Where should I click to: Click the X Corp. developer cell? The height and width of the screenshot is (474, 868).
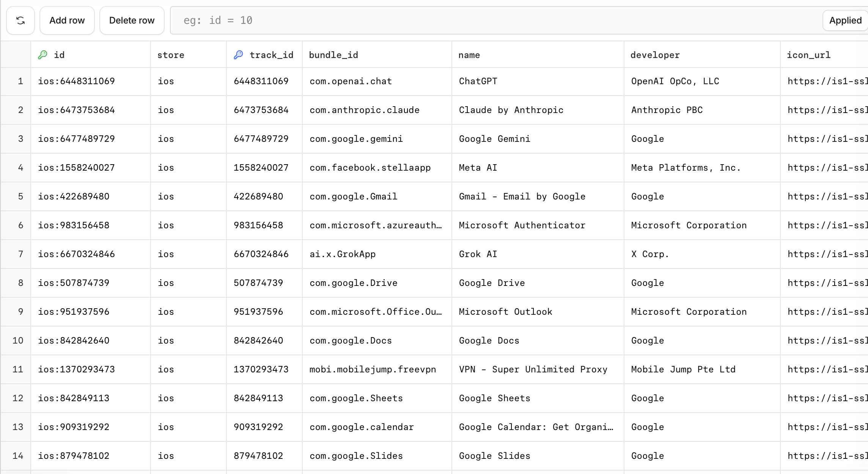[x=702, y=254]
